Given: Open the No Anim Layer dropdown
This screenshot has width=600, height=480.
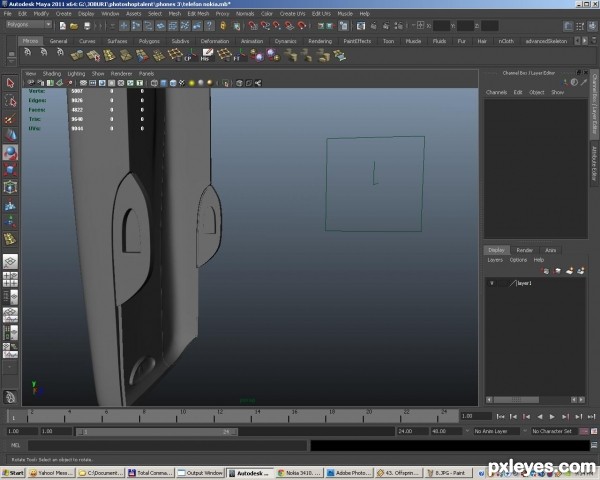Looking at the screenshot, I should [x=496, y=431].
